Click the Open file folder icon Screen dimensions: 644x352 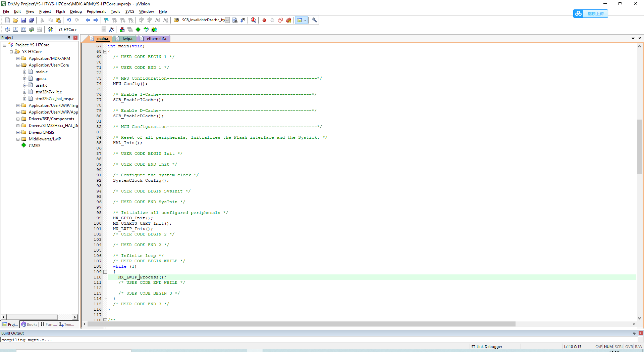(x=15, y=20)
